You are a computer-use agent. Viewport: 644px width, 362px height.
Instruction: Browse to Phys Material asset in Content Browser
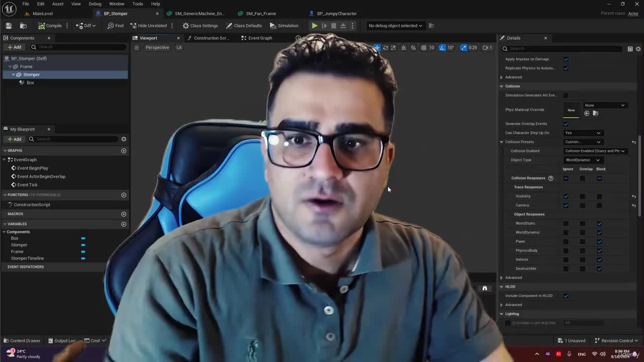[596, 114]
